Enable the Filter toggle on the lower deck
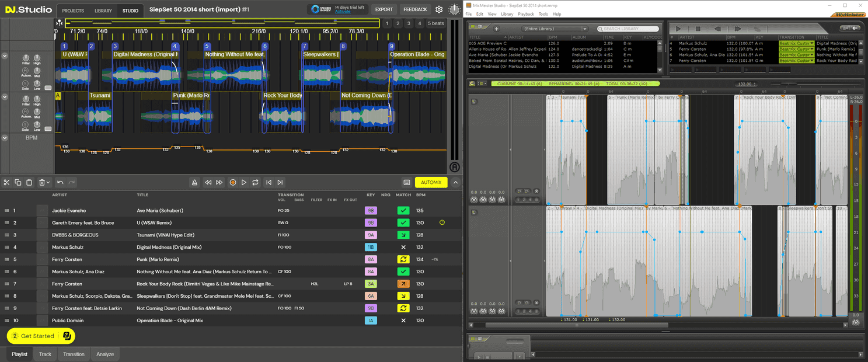The image size is (868, 362). coord(26,99)
